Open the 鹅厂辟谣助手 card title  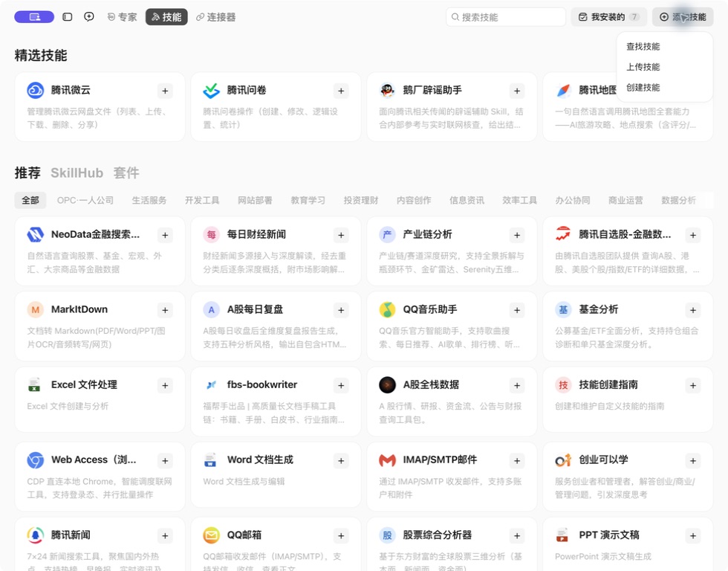(432, 90)
